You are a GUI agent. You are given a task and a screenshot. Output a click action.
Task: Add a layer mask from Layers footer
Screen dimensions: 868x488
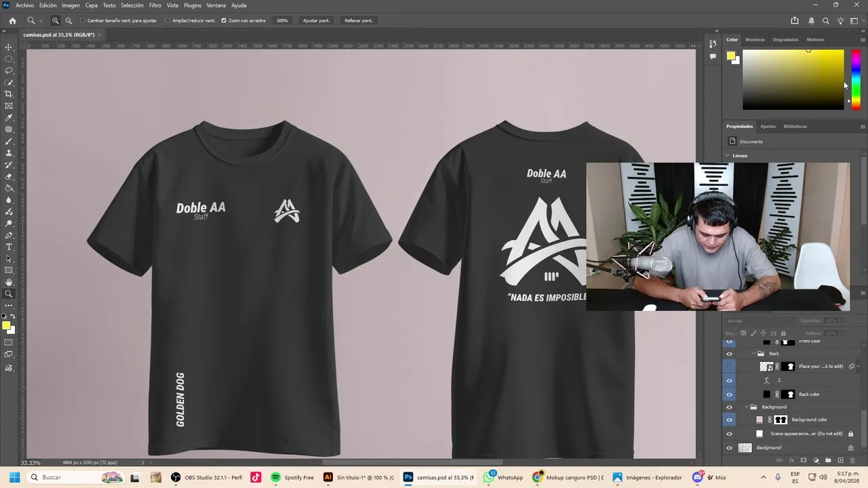tap(804, 460)
